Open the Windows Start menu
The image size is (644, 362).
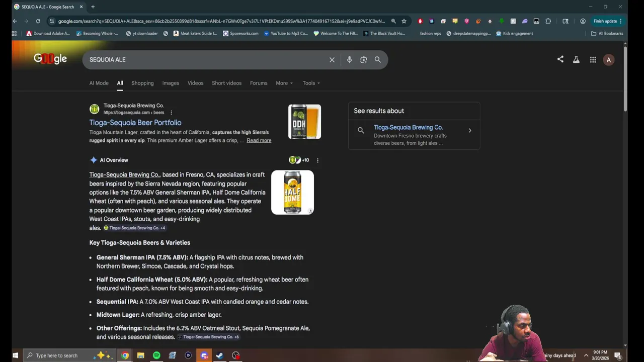coord(15,355)
